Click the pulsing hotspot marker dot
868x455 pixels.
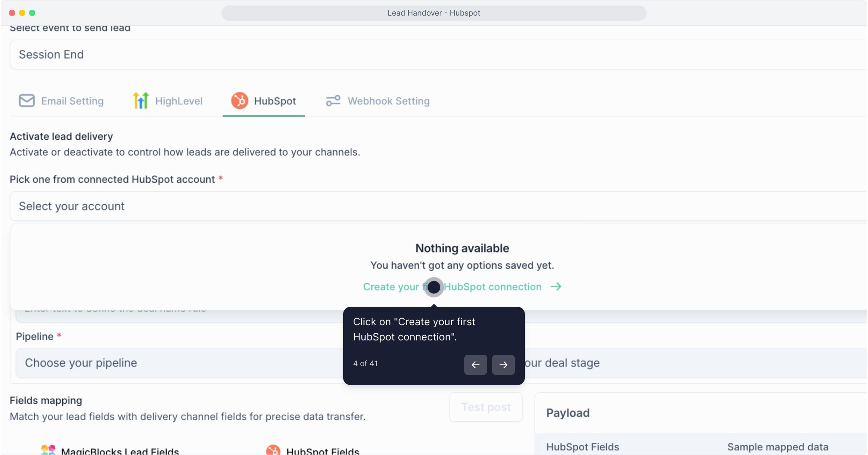(434, 287)
